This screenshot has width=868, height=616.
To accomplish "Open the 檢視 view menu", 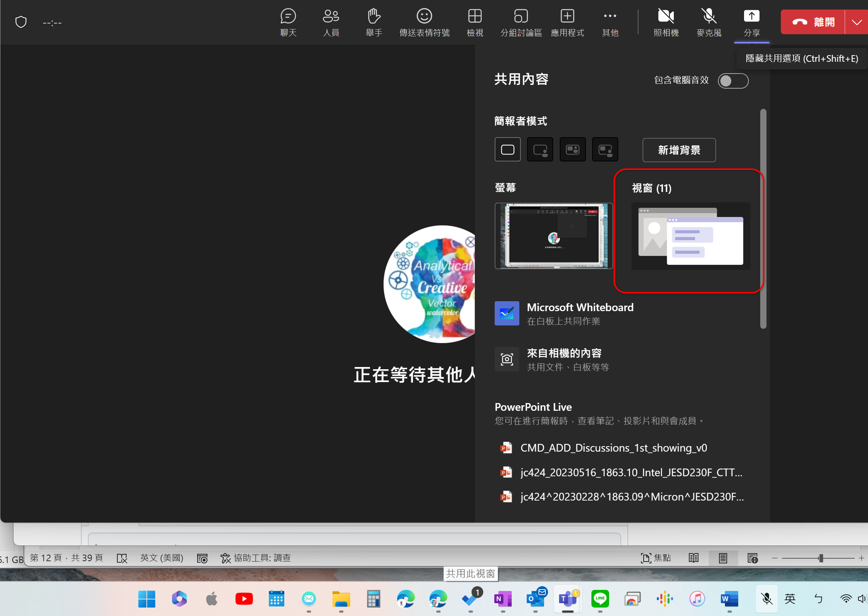I will (474, 22).
